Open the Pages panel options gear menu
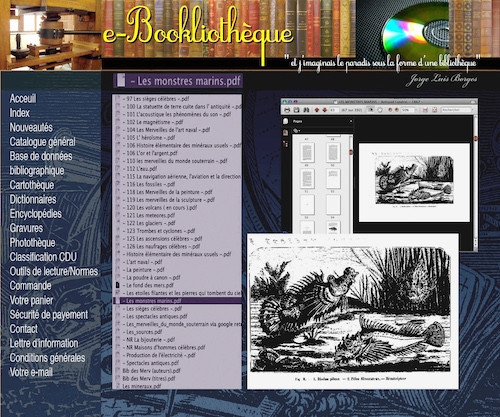Viewport: 500px width, 417px height. [x=296, y=131]
